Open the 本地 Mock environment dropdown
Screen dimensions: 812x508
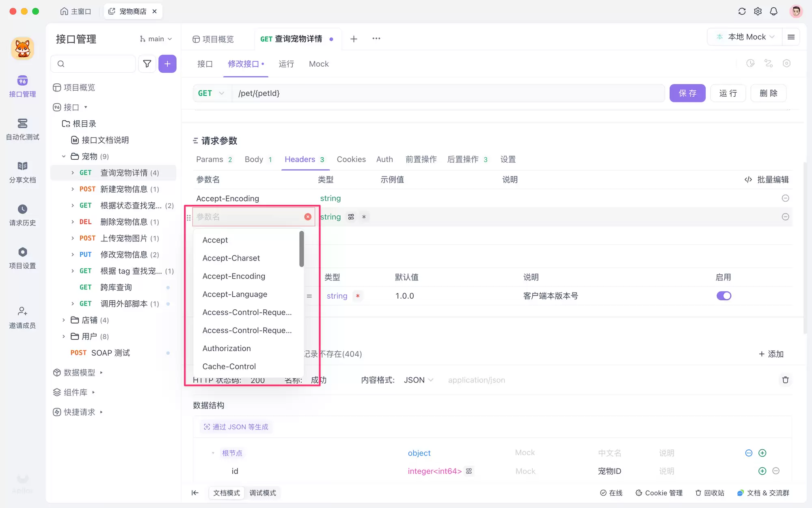(x=745, y=37)
